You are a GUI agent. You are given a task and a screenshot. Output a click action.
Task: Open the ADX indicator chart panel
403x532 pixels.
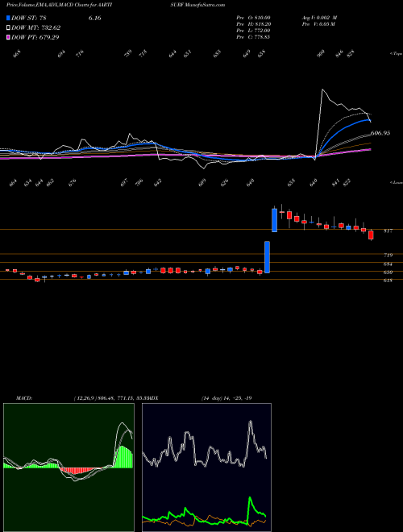click(x=206, y=468)
